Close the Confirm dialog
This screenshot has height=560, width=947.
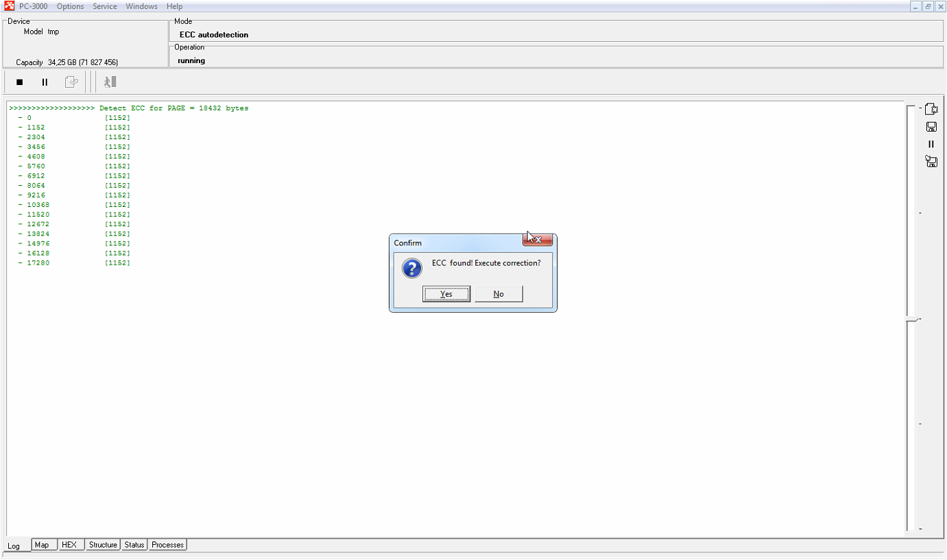538,240
